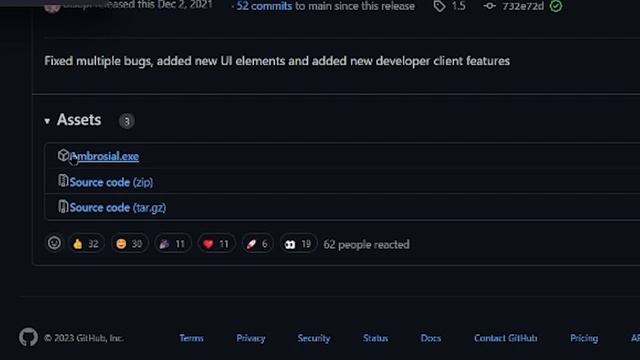Click the release description about fixed multiple bugs

pyautogui.click(x=277, y=61)
